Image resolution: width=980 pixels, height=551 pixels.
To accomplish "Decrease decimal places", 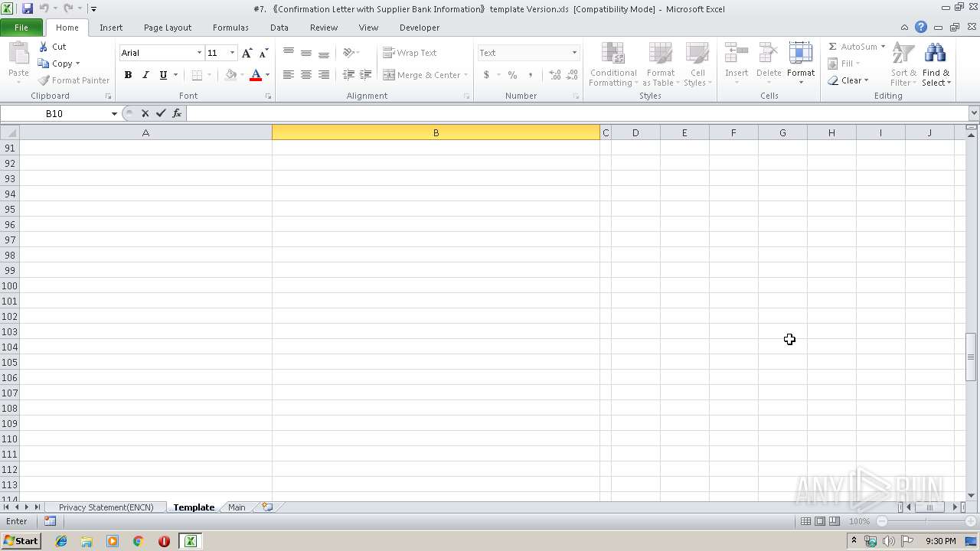I will tap(573, 75).
